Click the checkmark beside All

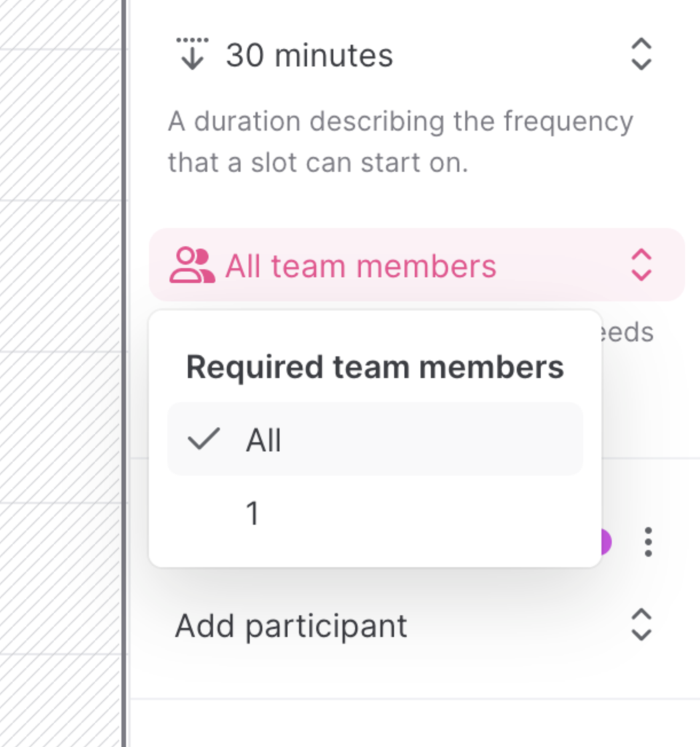click(x=204, y=439)
